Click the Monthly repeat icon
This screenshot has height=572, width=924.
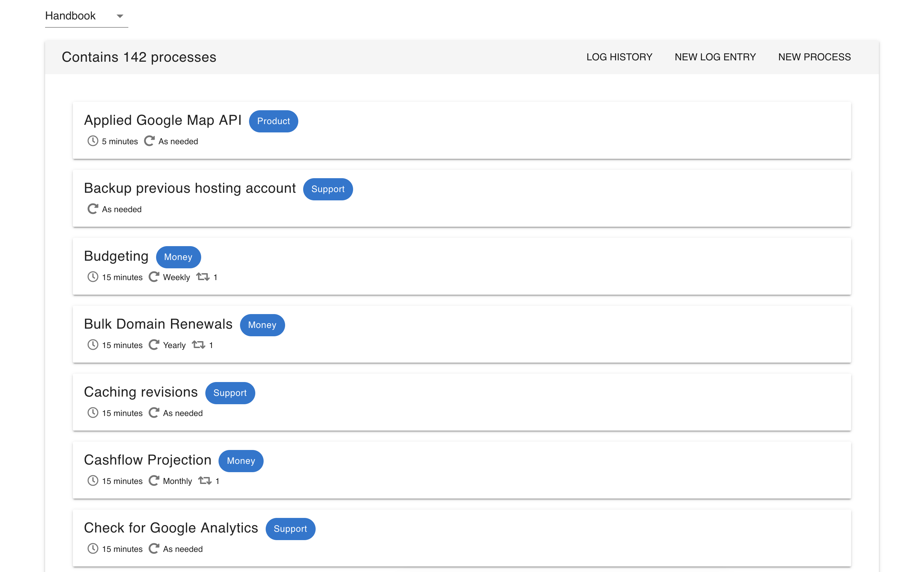154,481
